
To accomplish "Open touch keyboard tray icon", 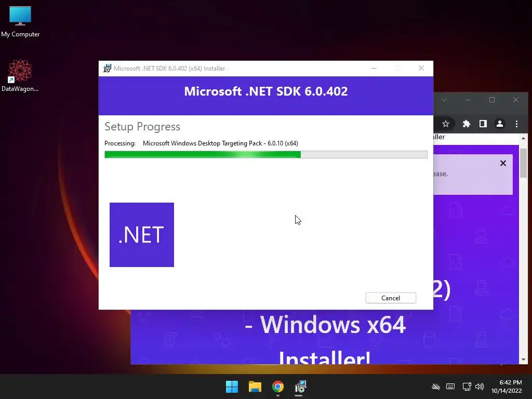I will pos(450,387).
